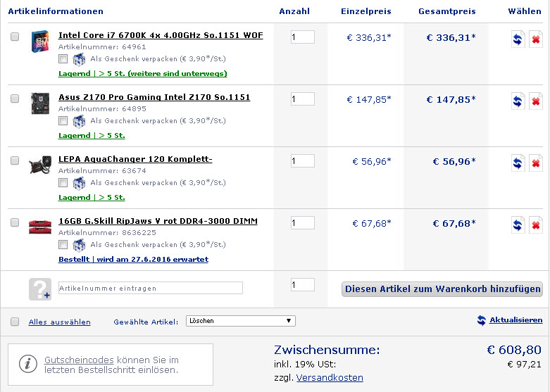The width and height of the screenshot is (550, 392).
Task: Click the Anzahl column header
Action: point(294,11)
